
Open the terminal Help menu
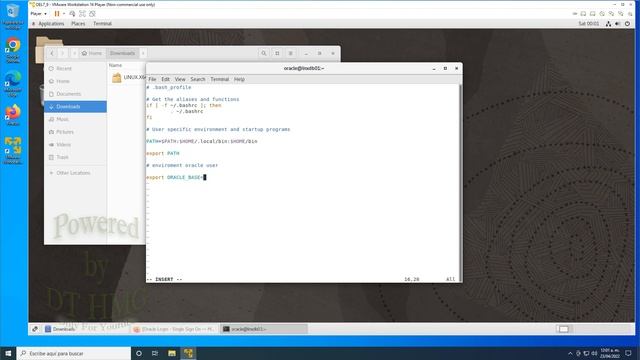(239, 79)
